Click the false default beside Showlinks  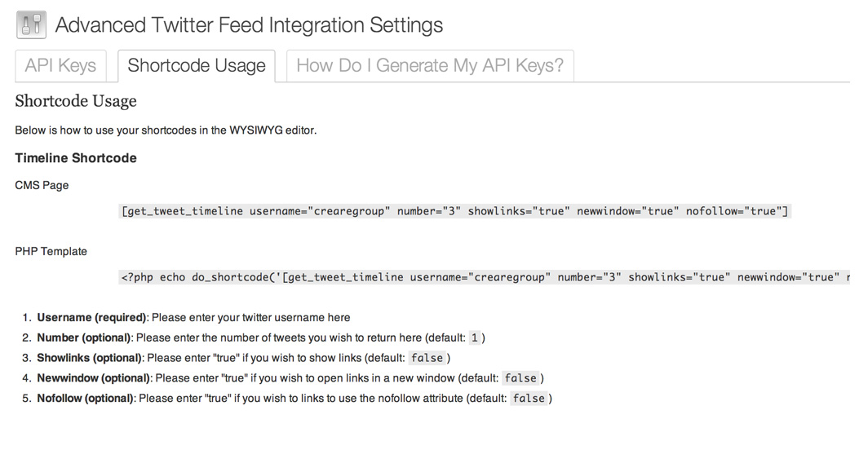point(427,358)
